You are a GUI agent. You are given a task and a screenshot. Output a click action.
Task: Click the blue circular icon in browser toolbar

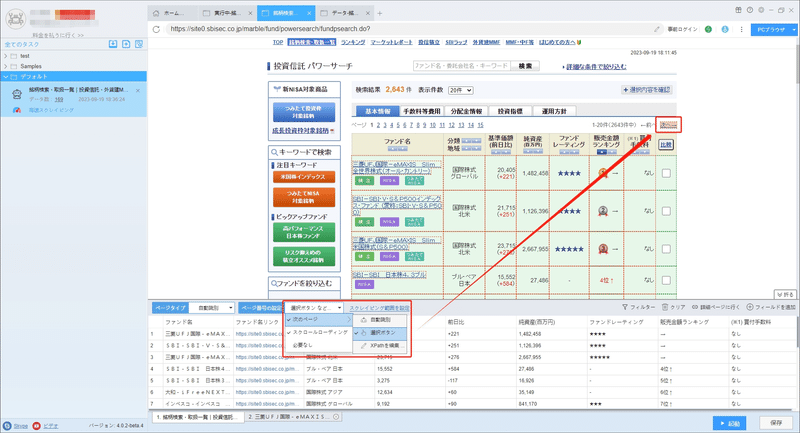tap(724, 29)
